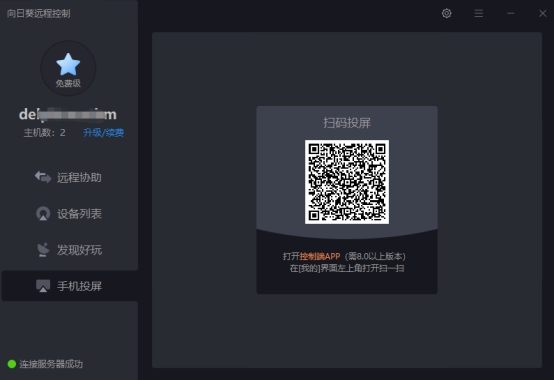
Task: Open the hamburger menu in title bar
Action: [479, 13]
